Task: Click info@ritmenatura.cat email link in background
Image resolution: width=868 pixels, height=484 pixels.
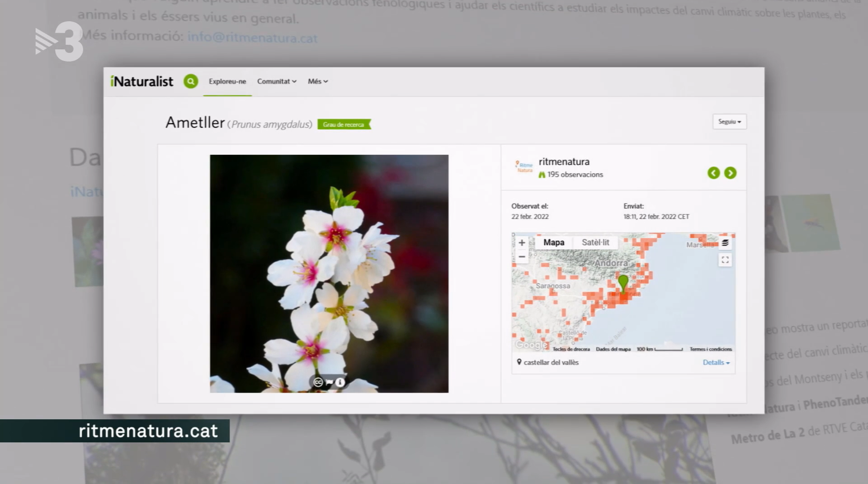Action: pos(252,37)
